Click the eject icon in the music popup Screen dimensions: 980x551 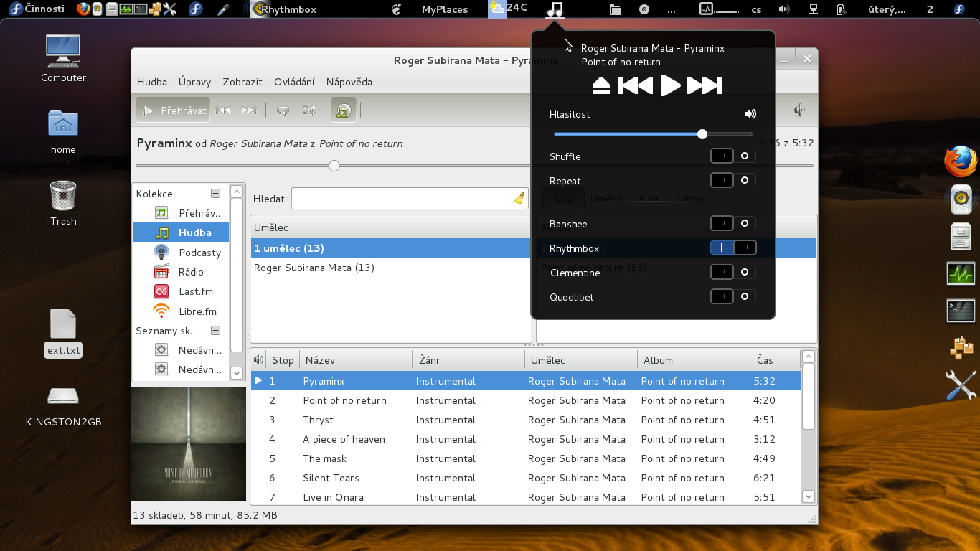tap(601, 86)
